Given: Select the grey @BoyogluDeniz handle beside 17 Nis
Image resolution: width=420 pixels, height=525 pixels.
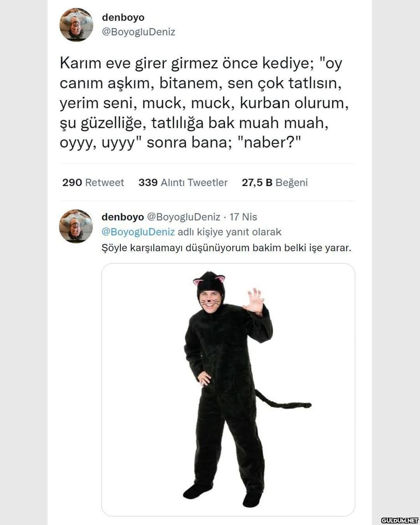Looking at the screenshot, I should [x=184, y=217].
